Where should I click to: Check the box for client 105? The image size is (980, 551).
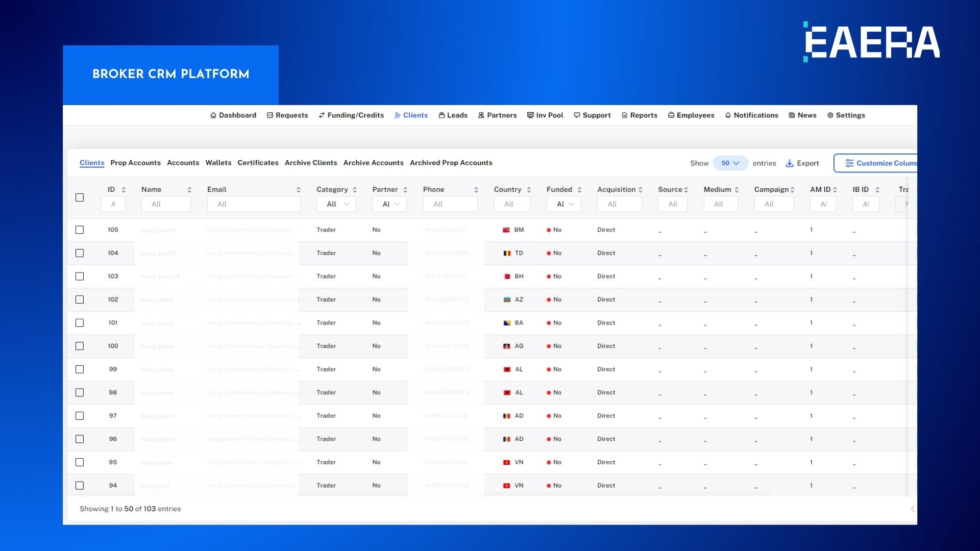click(x=80, y=230)
